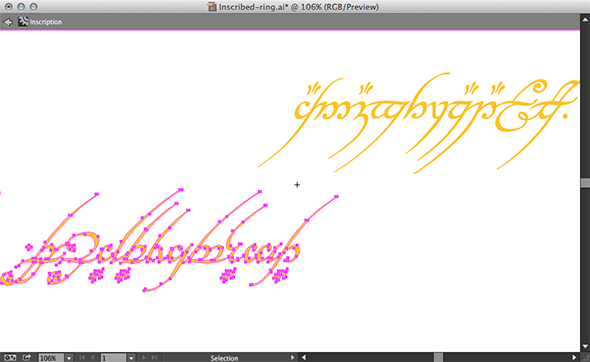
Task: Click the share/export icon in status bar
Action: click(x=27, y=357)
